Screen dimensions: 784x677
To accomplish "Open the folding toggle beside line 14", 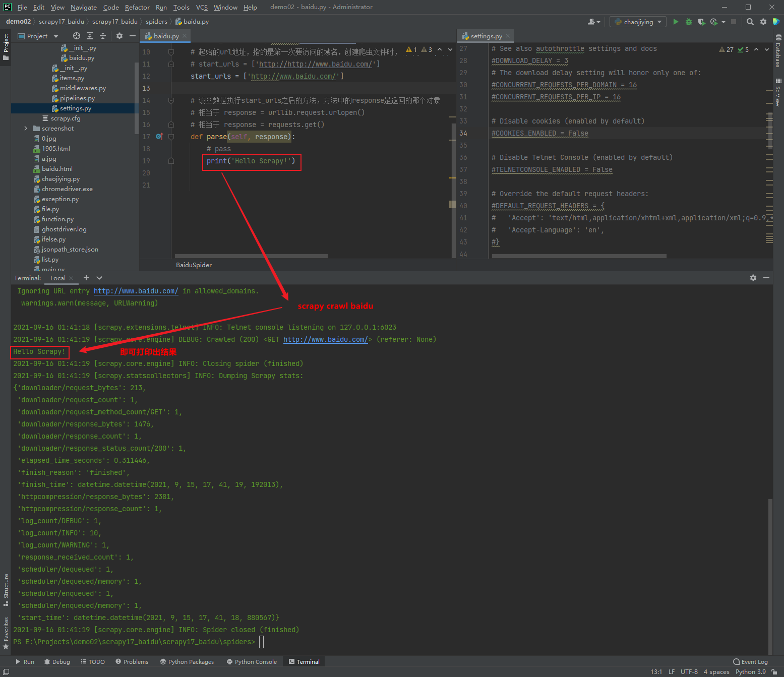I will [x=171, y=100].
